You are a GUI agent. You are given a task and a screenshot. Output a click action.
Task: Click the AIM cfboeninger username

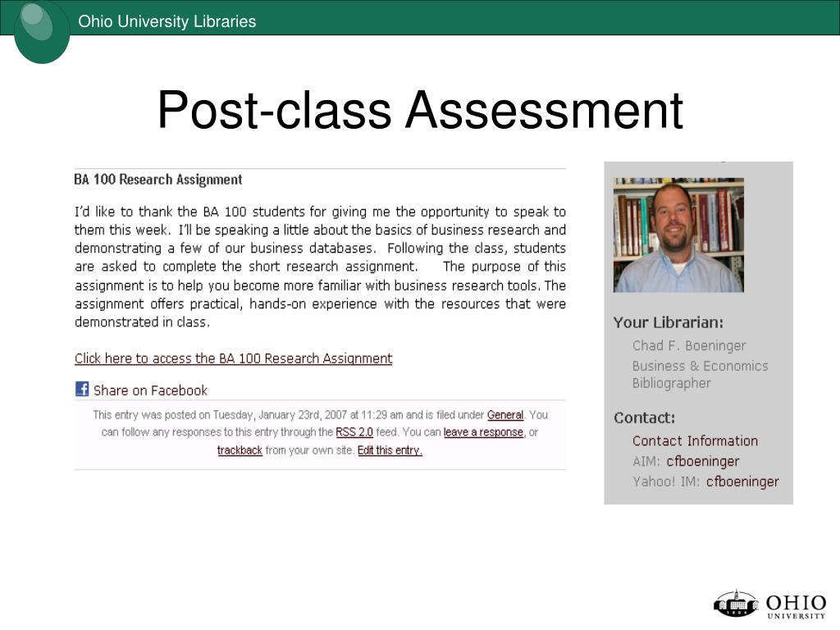click(702, 461)
